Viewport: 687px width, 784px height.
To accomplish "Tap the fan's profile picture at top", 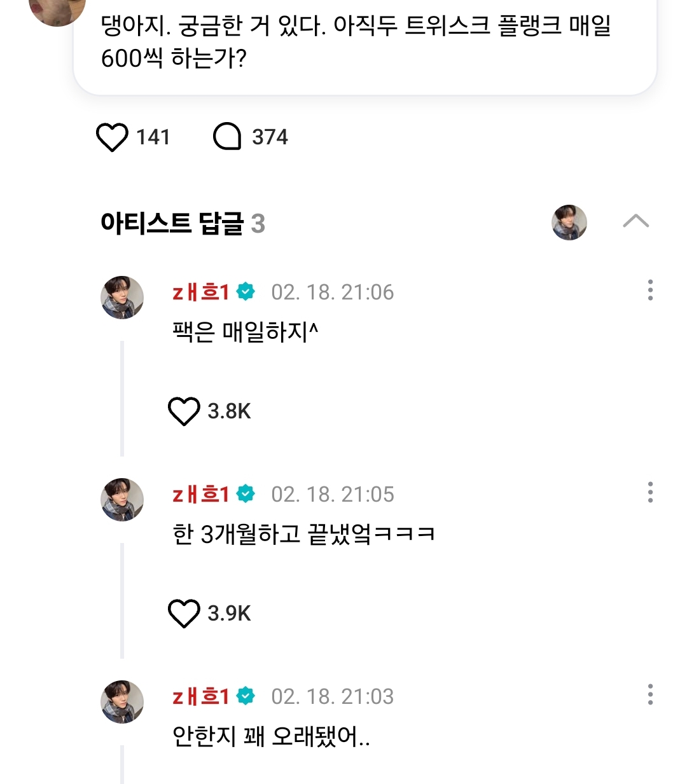I will tap(57, 9).
